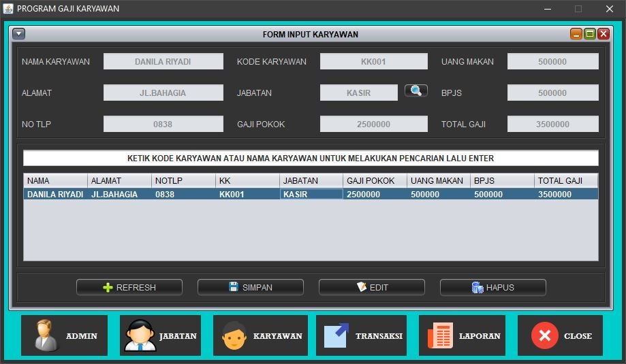Click the Edit button

coord(371,287)
